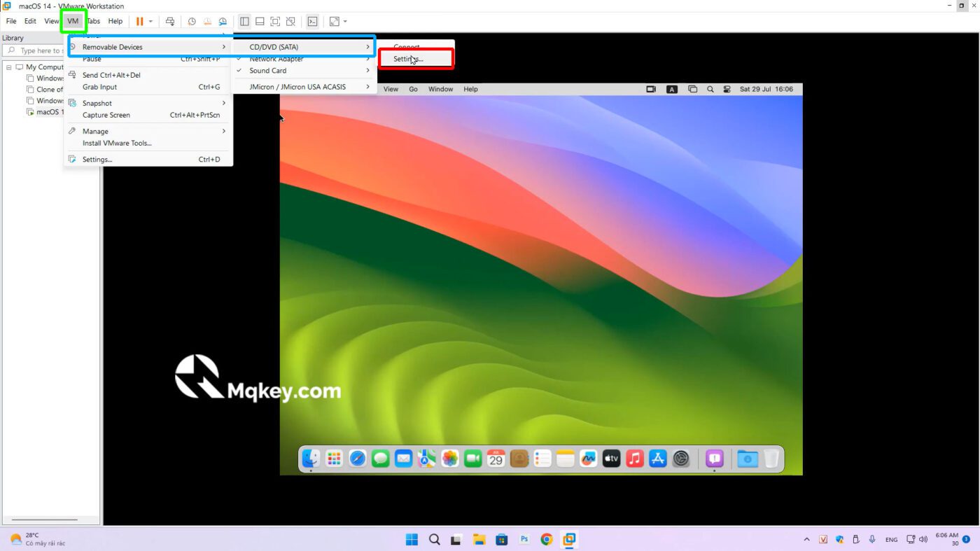Open Safari in the macOS dock
Screen dimensions: 980x551
coord(358,459)
